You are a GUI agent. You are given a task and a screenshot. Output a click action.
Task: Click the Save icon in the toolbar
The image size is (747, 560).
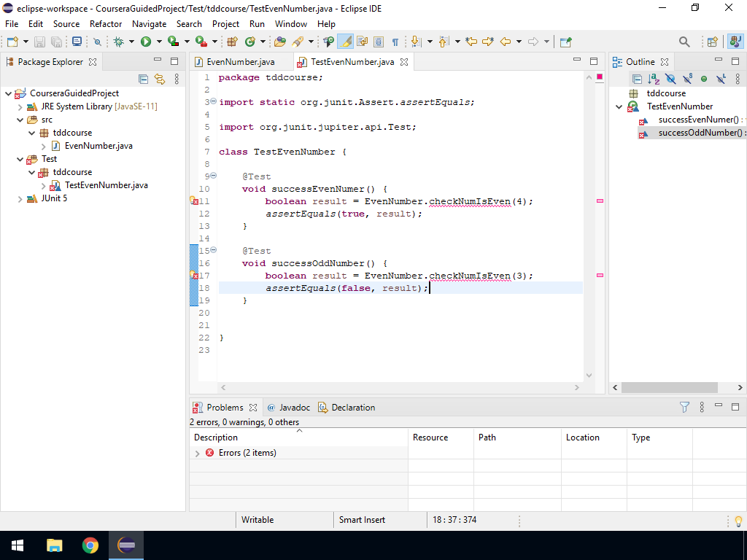tap(39, 42)
